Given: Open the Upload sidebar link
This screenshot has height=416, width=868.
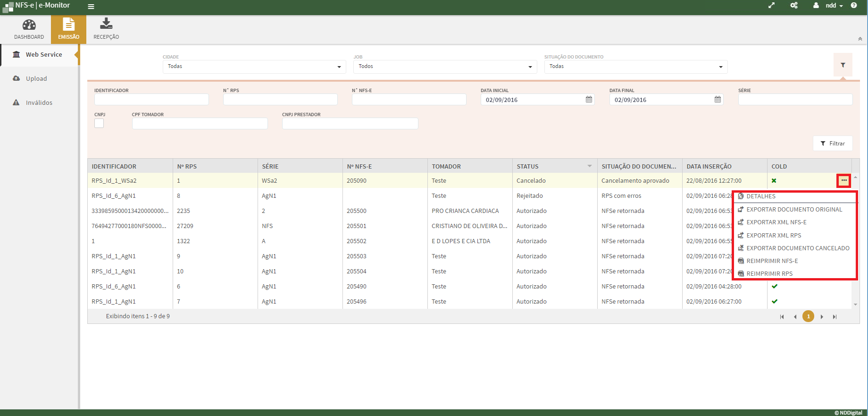Looking at the screenshot, I should (x=36, y=79).
